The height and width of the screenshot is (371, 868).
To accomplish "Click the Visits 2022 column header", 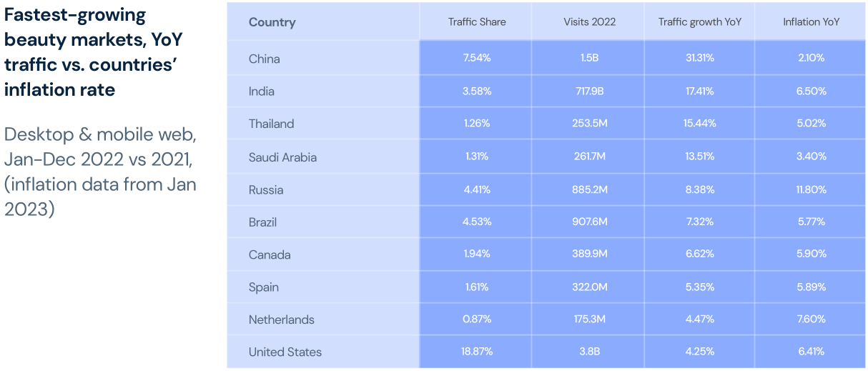I will (x=588, y=22).
